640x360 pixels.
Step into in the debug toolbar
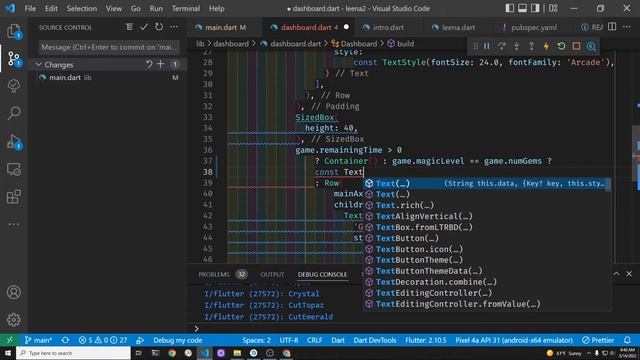tap(517, 46)
